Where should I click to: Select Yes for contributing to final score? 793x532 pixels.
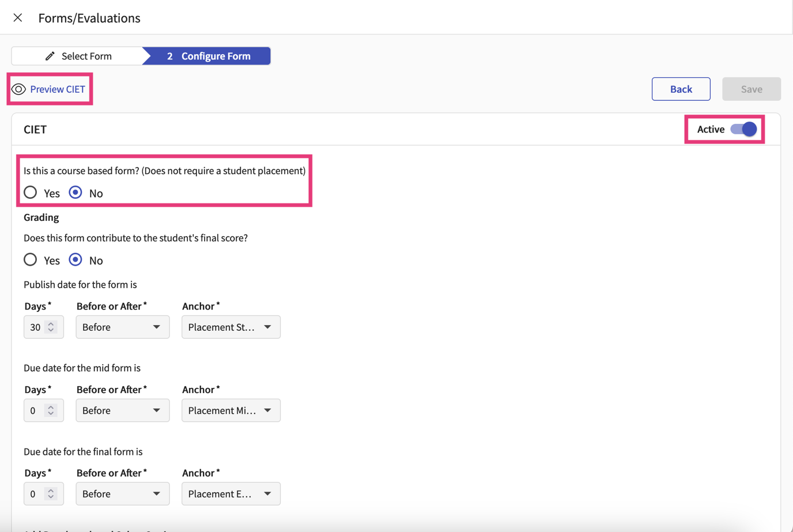click(x=30, y=259)
